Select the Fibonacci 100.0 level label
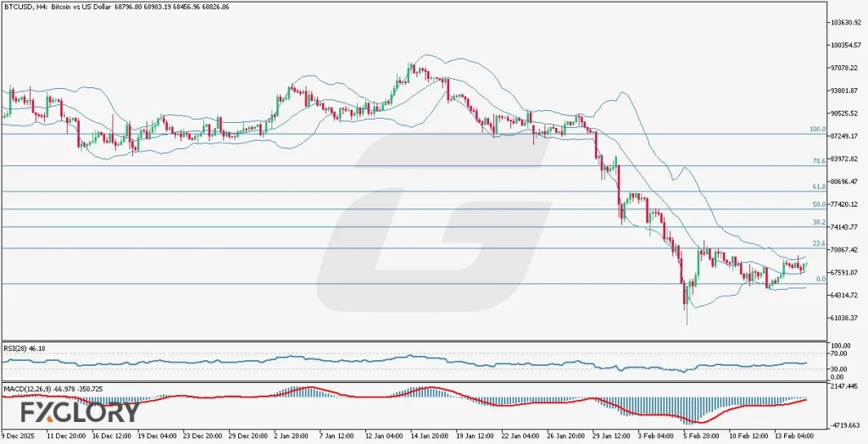Viewport: 868px width, 444px height. [818, 129]
